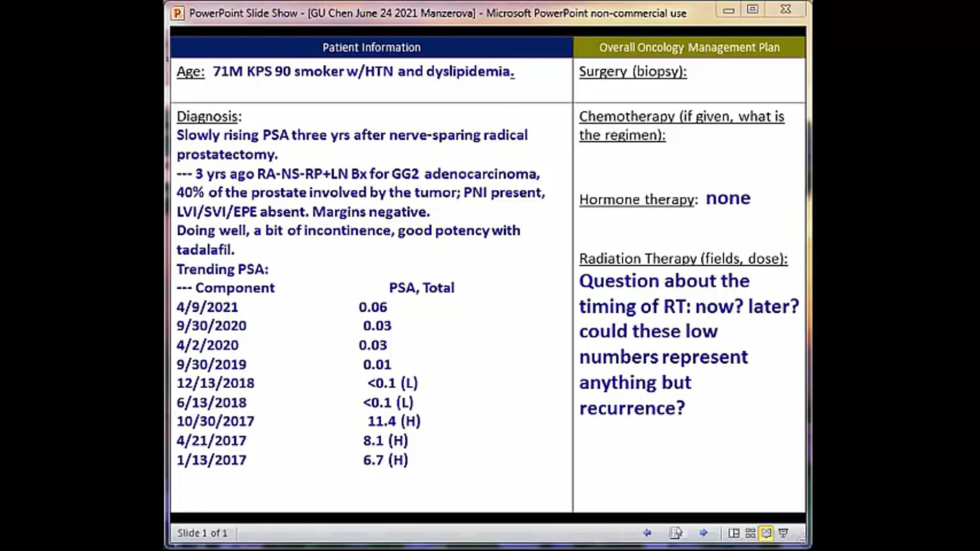Click the Surgery (biopsy) heading text

[x=633, y=71]
